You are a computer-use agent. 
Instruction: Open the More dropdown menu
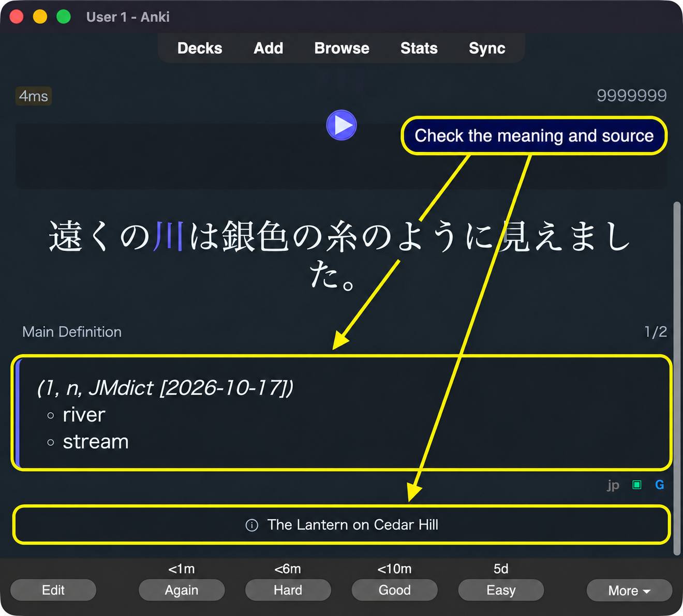point(629,590)
